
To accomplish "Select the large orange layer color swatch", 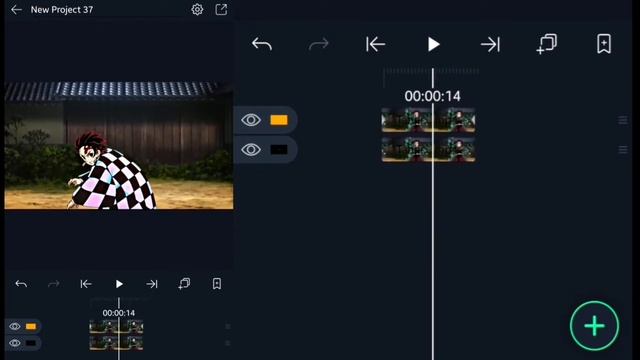I will point(279,120).
